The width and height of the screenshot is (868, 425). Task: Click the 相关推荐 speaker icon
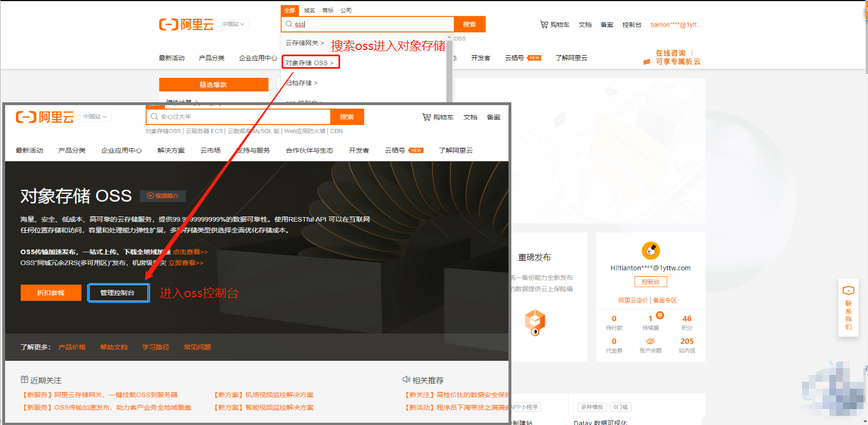click(x=406, y=380)
